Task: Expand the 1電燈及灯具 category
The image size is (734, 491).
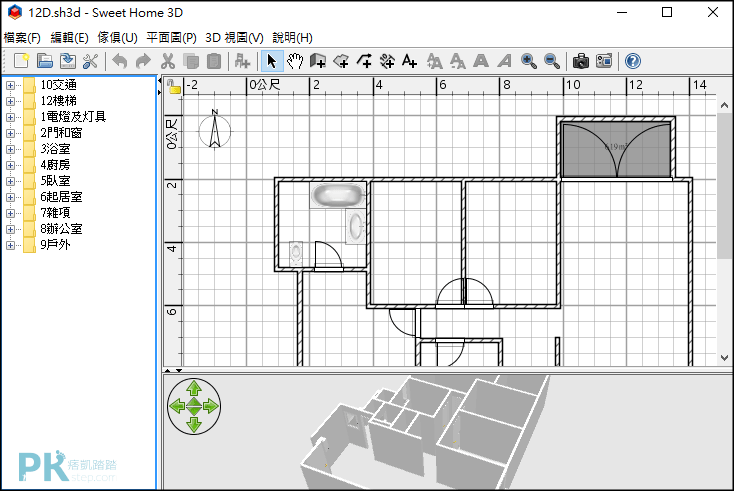Action: click(x=10, y=117)
